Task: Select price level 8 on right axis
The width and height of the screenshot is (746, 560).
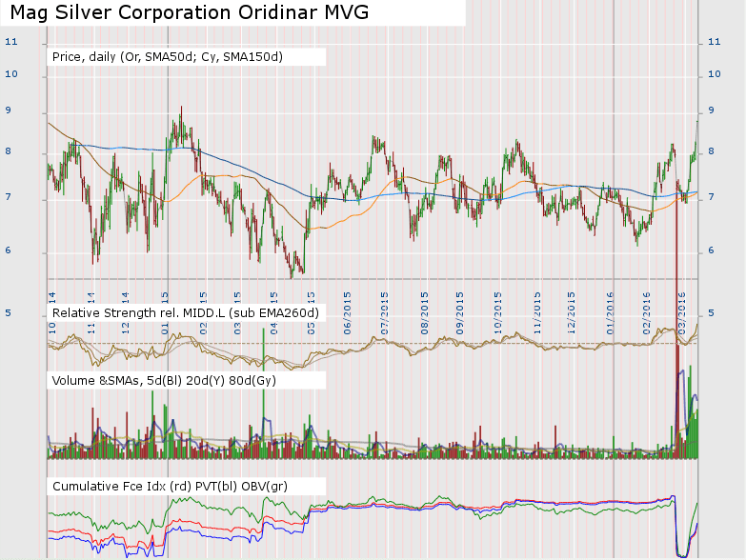Action: tap(712, 151)
